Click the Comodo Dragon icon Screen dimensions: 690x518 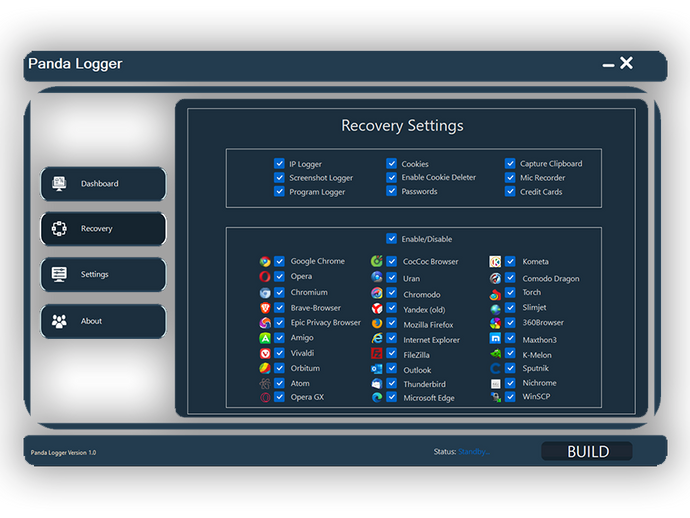[495, 278]
